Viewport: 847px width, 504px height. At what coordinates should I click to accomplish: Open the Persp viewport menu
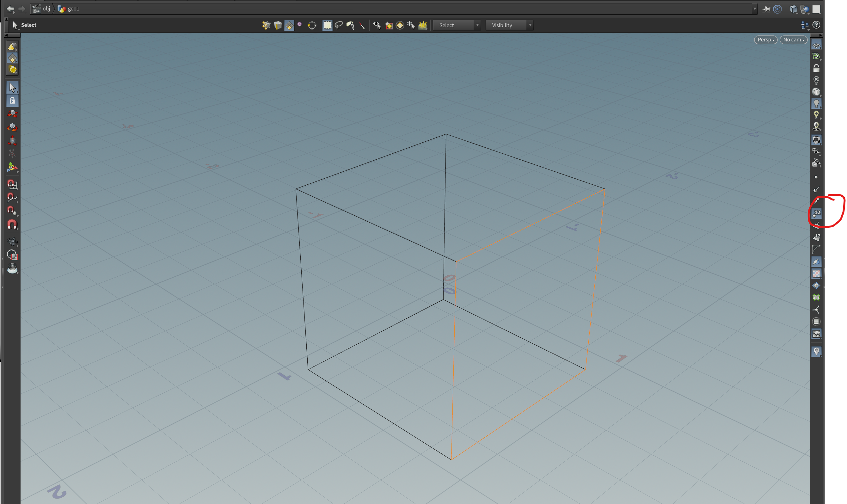[x=766, y=40]
